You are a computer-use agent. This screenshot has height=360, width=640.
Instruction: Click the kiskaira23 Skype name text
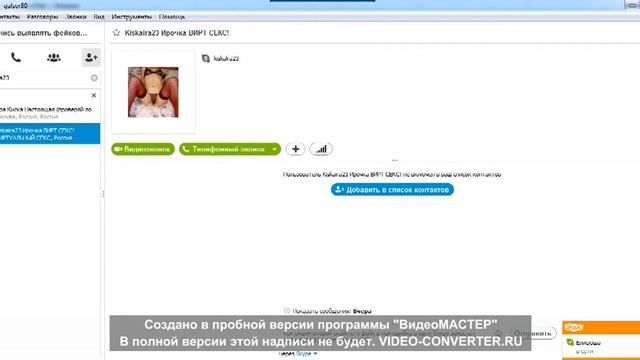coord(226,59)
